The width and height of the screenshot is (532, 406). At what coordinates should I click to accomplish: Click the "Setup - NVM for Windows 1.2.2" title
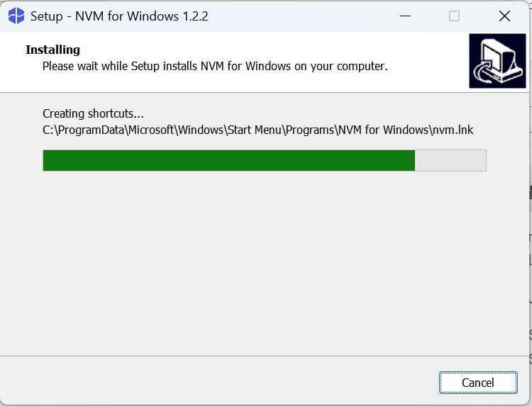click(x=119, y=16)
